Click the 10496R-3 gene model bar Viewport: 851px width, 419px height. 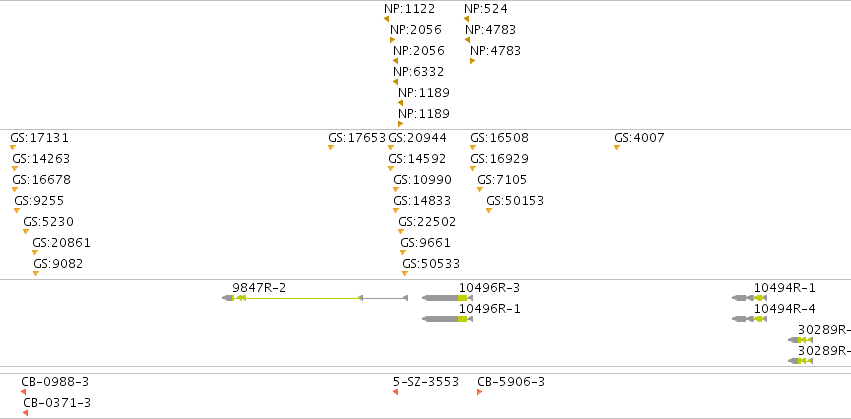coord(447,298)
